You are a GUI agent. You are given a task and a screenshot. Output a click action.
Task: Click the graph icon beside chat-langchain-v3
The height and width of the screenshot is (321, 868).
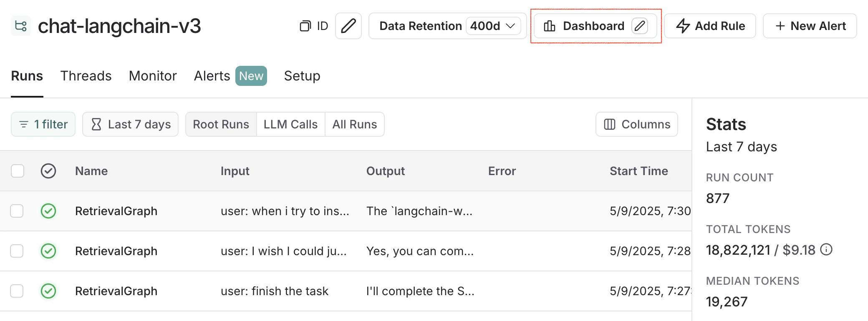tap(20, 26)
